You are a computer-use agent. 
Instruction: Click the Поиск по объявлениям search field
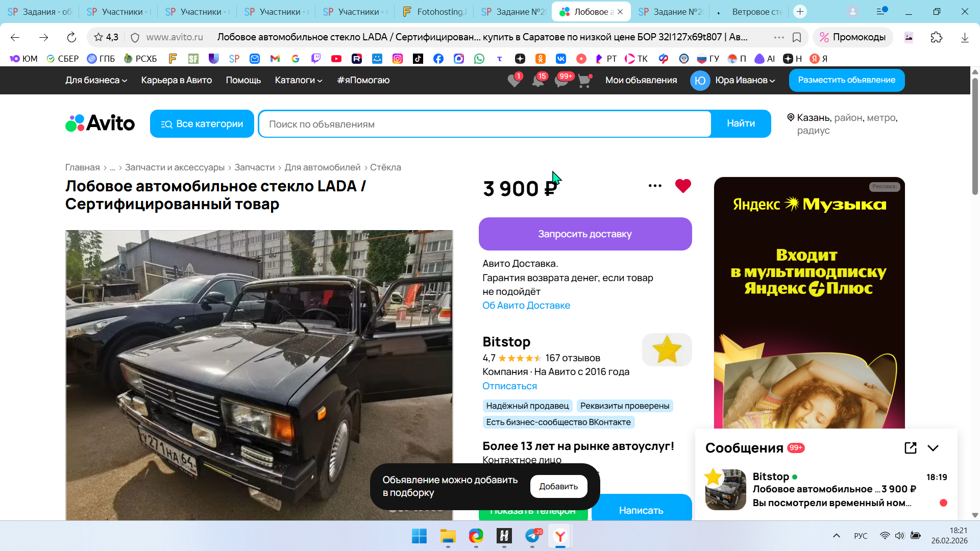pos(485,124)
